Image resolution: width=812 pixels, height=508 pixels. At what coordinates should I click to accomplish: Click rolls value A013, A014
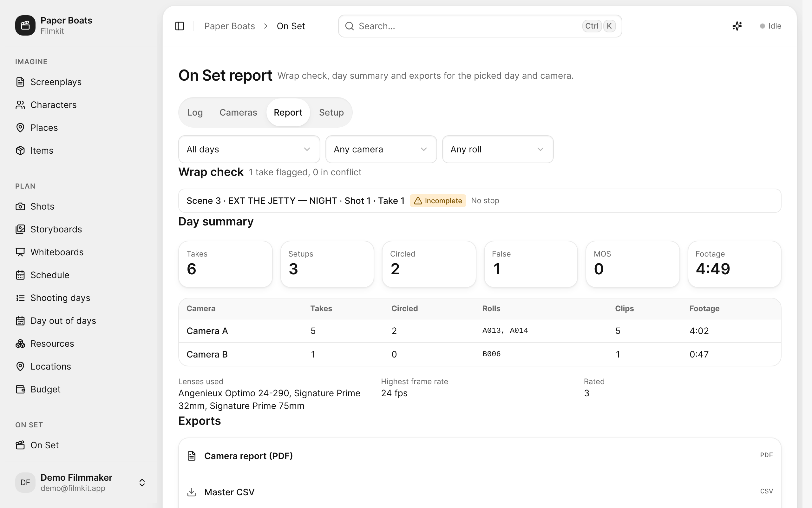click(x=505, y=331)
